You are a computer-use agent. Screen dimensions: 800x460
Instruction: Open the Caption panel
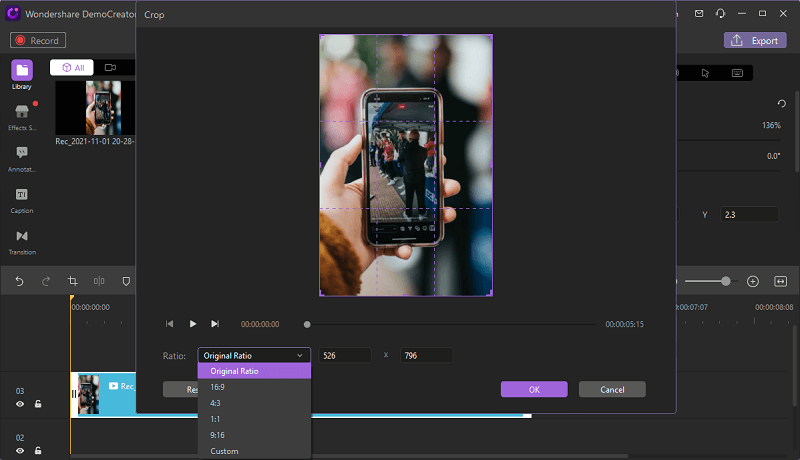22,200
